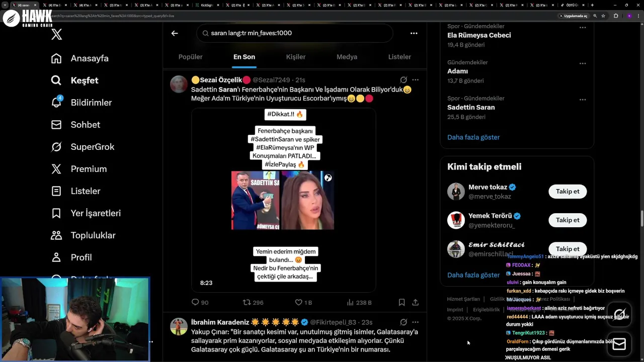Open Sohbet messages in sidebar

(x=75, y=125)
